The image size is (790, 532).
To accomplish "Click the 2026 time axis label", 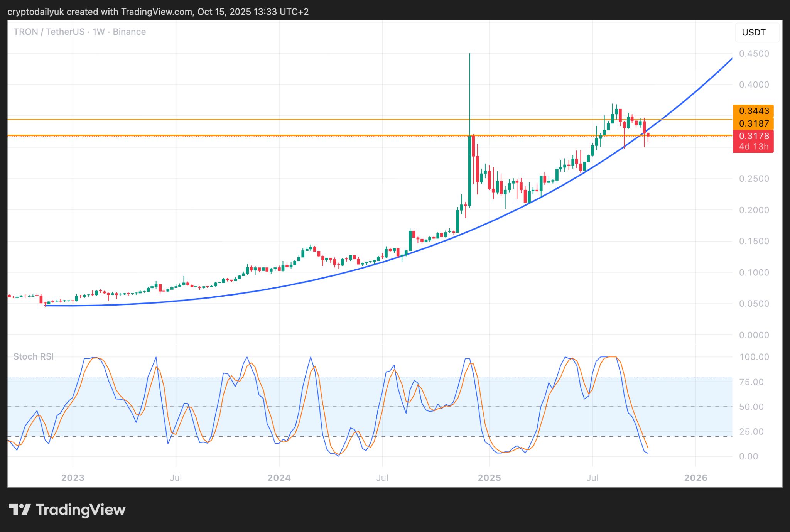I will click(695, 478).
